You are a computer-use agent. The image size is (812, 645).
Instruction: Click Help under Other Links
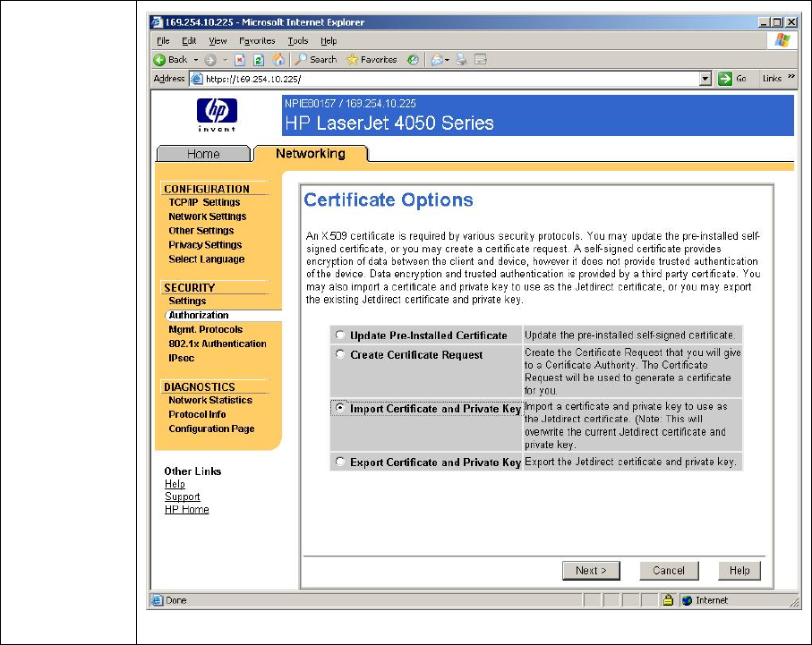coord(175,484)
